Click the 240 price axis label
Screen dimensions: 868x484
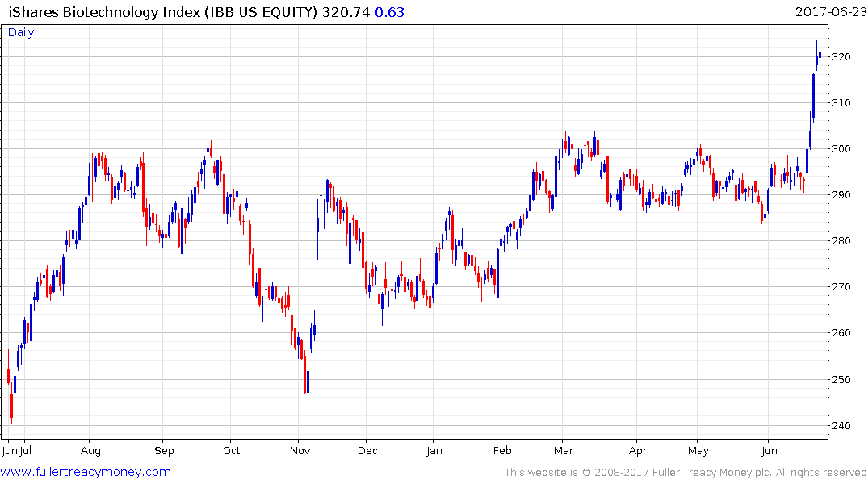point(841,425)
